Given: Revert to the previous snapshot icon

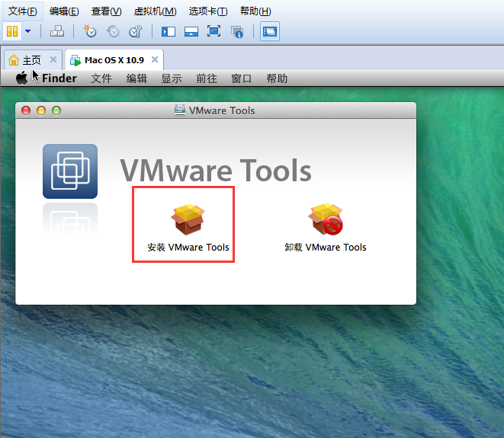Looking at the screenshot, I should (113, 31).
